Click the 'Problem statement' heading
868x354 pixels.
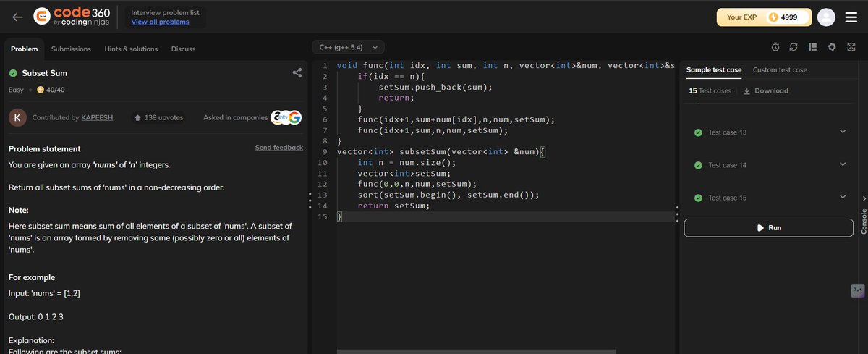coord(44,148)
